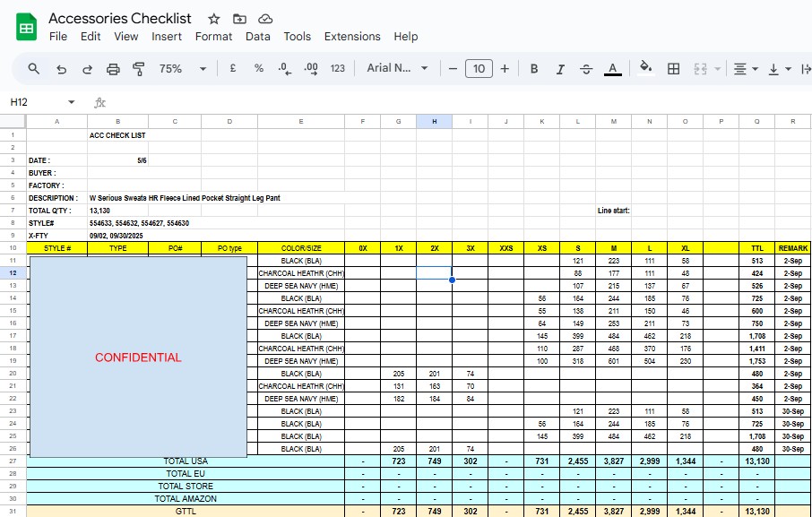Open the Format menu
The image size is (812, 517).
213,37
